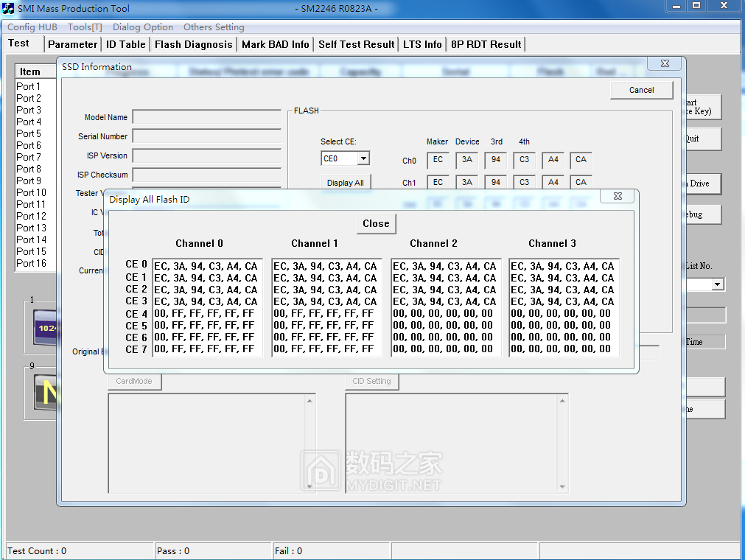
Task: Open the Select CE dropdown
Action: click(x=363, y=158)
